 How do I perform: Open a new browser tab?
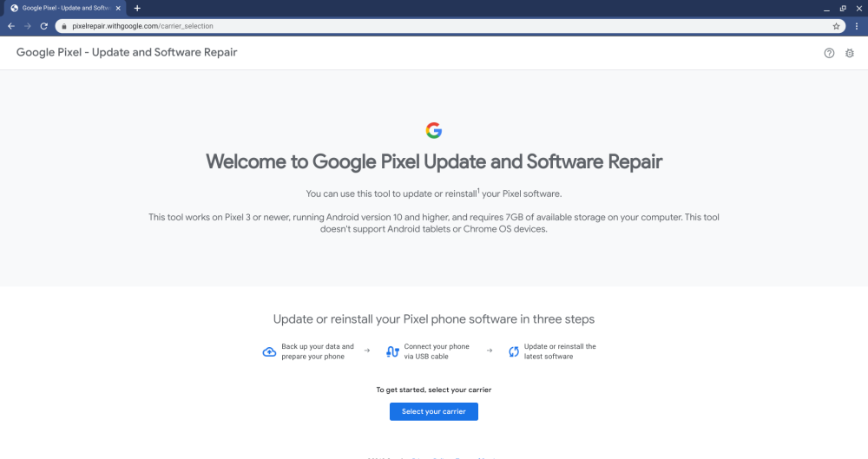pos(137,8)
